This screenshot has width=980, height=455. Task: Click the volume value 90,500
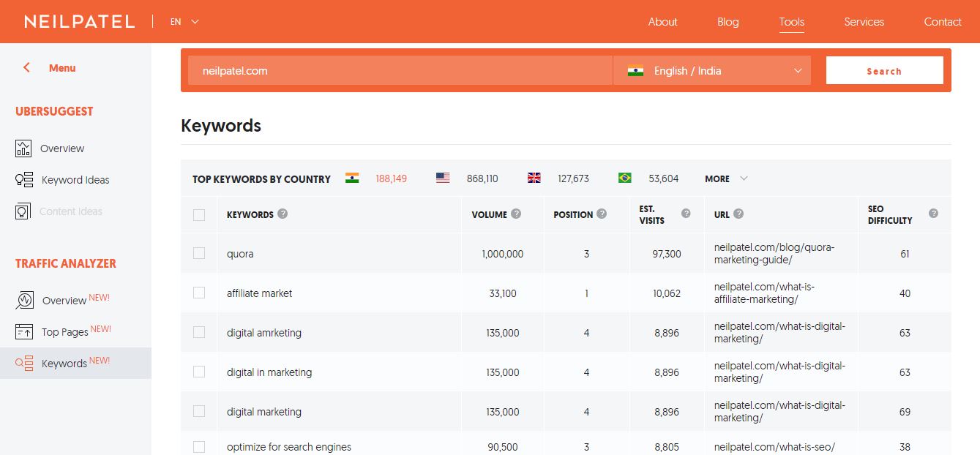503,447
